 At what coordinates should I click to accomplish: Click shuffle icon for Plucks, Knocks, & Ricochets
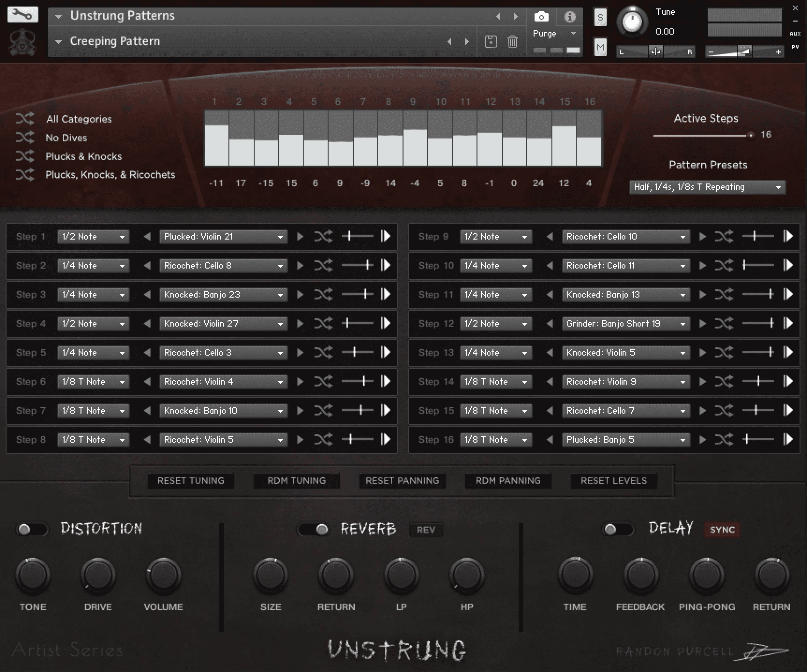click(x=25, y=175)
